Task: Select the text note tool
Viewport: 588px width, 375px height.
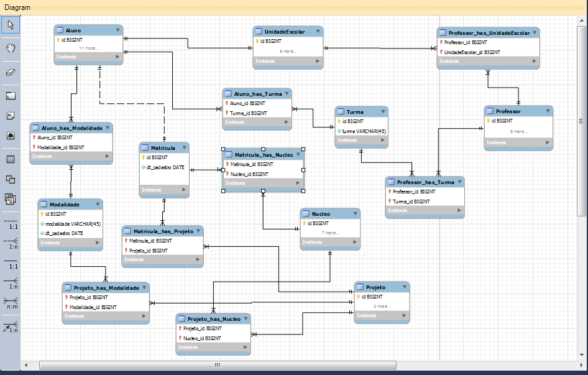Action: point(11,116)
